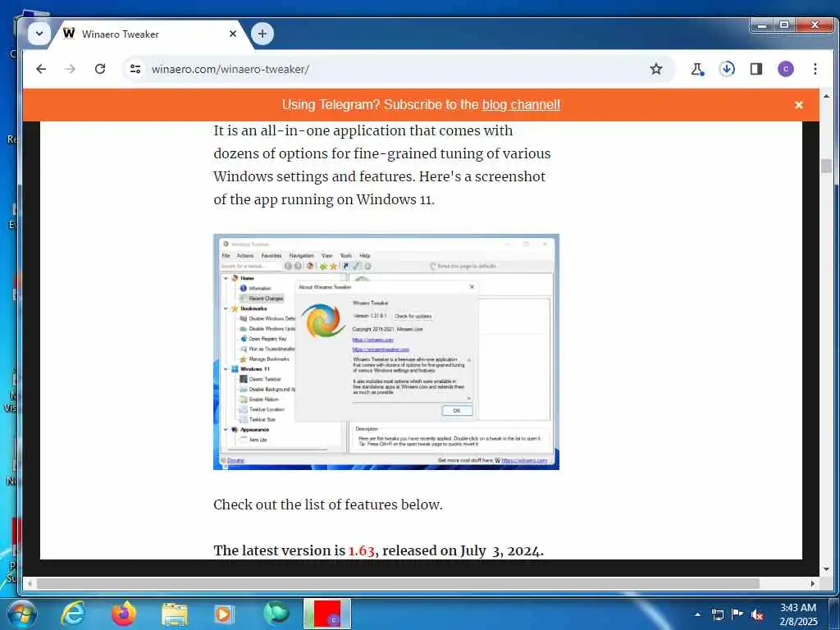The height and width of the screenshot is (630, 840).
Task: Open Chrome Labs flask icon
Action: (697, 69)
